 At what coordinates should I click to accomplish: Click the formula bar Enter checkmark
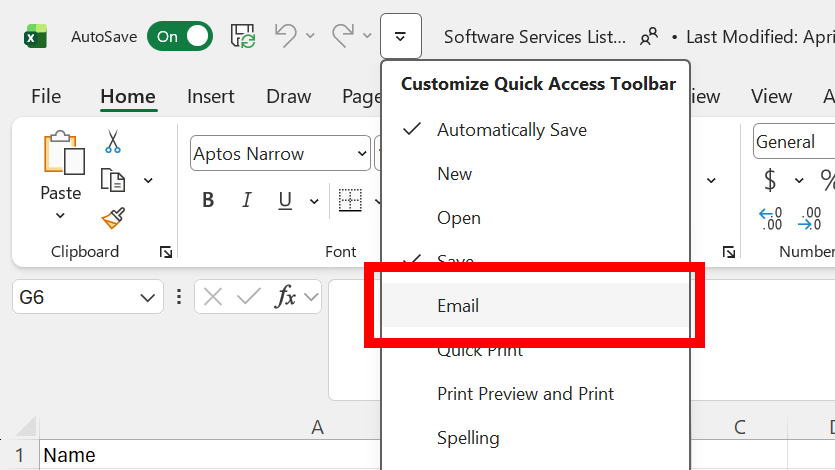[248, 296]
